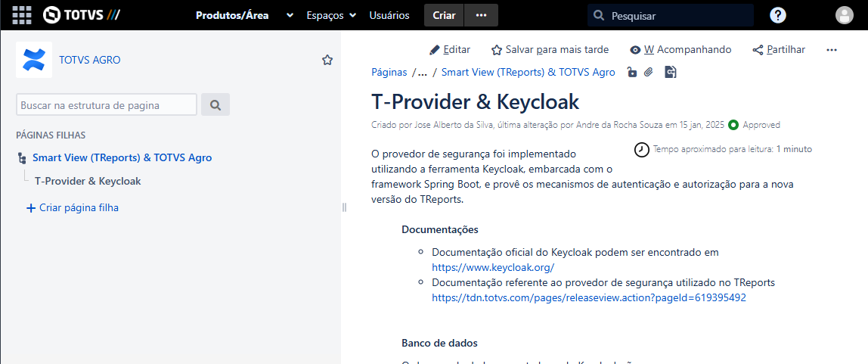Star the TOTVS AGRO space
Screen dimensions: 868x364
pyautogui.click(x=327, y=60)
